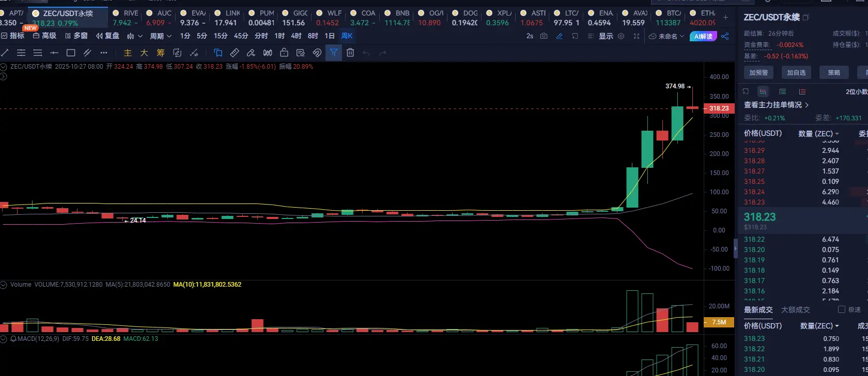The height and width of the screenshot is (376, 868).
Task: Click the 策略 button
Action: click(x=834, y=73)
